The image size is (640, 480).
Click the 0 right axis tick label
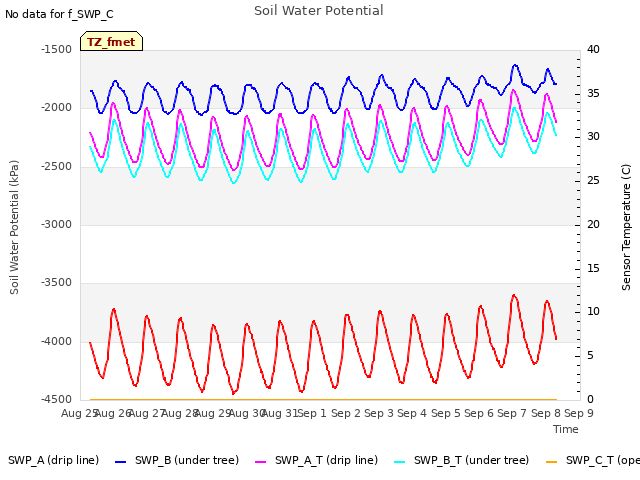click(x=590, y=399)
